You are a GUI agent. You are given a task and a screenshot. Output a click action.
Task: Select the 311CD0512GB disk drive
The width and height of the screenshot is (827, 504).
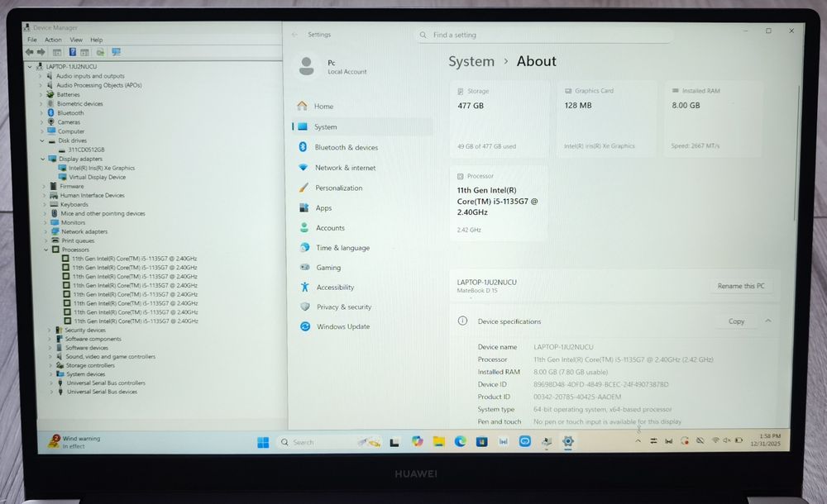(86, 150)
